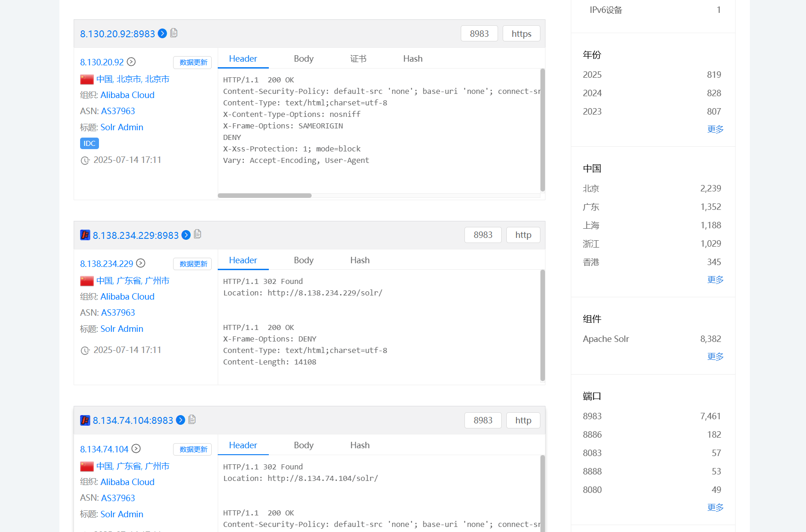
Task: Open Hash tab in first card
Action: pos(413,59)
